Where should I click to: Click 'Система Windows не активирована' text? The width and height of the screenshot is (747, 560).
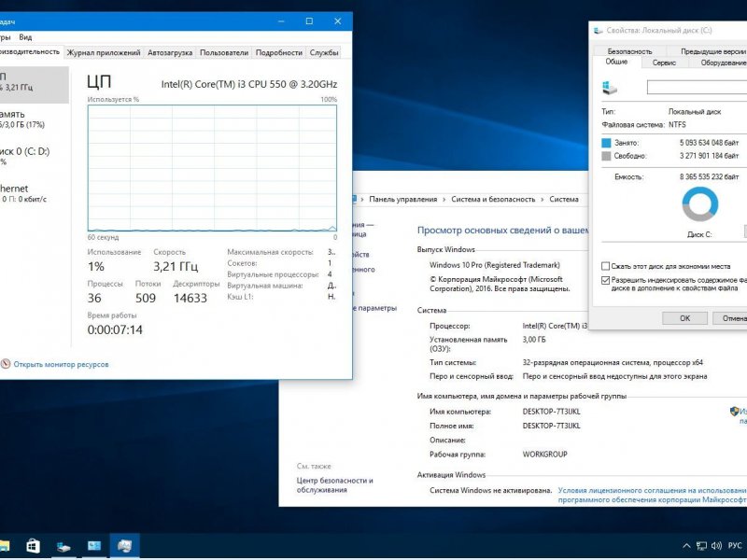491,490
